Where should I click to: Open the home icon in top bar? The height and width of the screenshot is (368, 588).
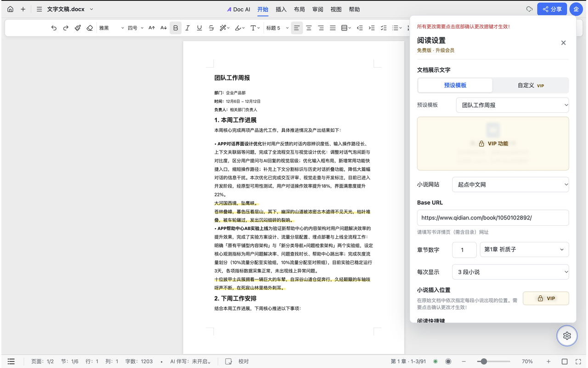[11, 9]
